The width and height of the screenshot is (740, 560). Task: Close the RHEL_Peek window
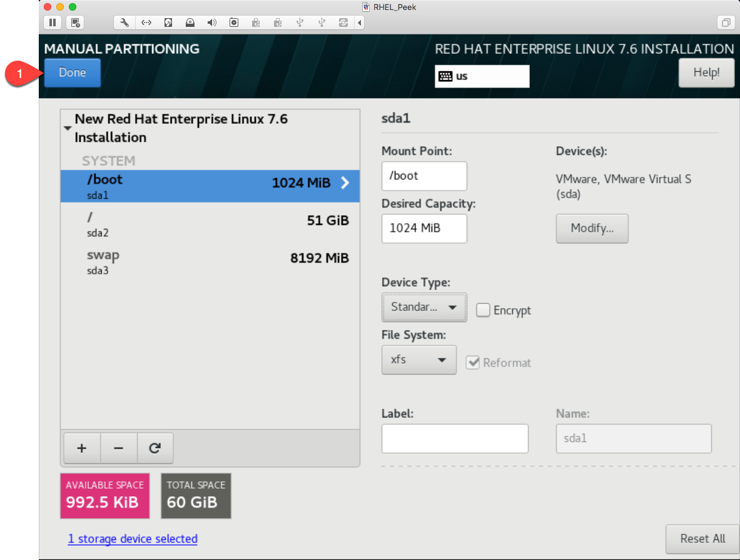pyautogui.click(x=48, y=7)
